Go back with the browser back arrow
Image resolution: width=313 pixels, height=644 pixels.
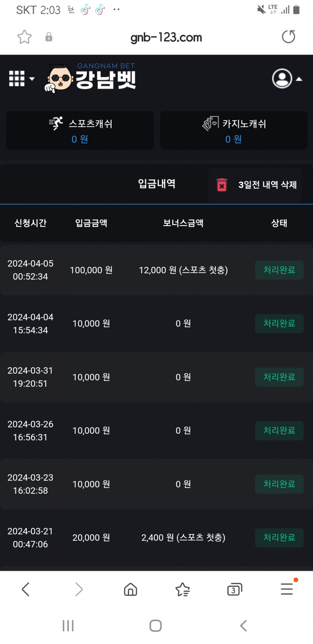25,589
